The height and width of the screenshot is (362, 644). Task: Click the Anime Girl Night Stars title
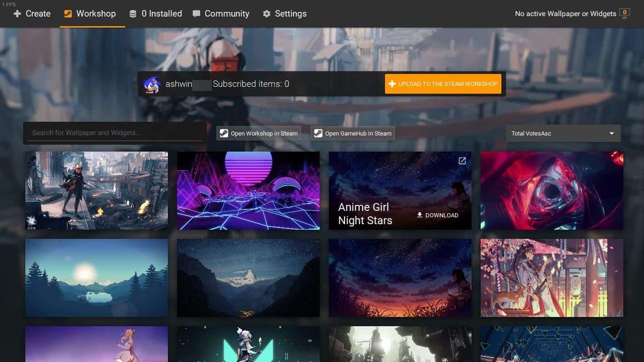click(365, 214)
